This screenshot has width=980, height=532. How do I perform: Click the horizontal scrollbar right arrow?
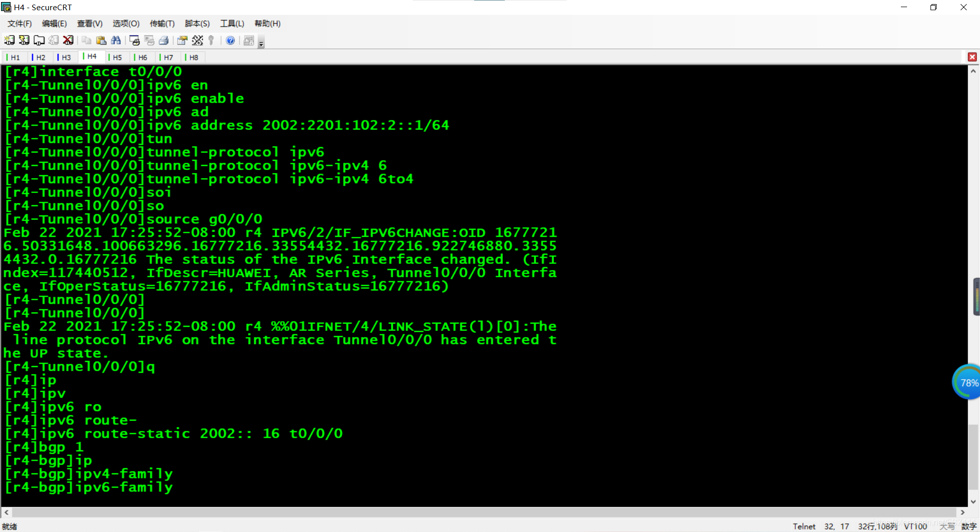pos(962,512)
